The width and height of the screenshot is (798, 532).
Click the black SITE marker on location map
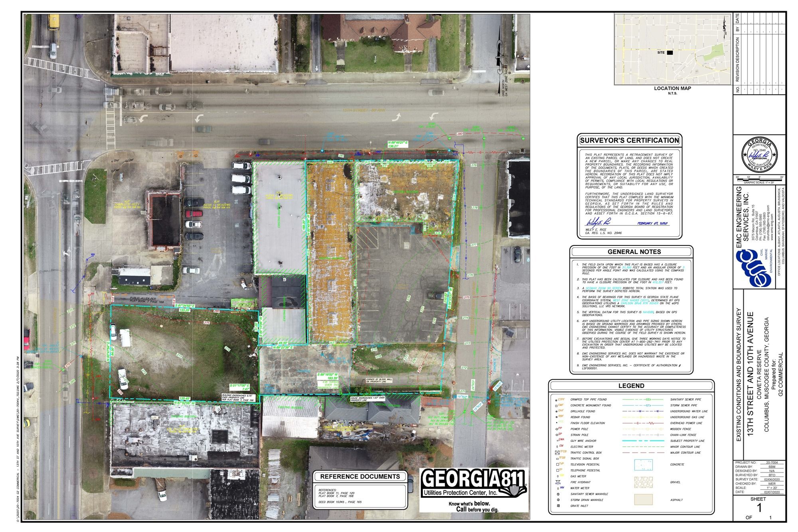tap(670, 52)
